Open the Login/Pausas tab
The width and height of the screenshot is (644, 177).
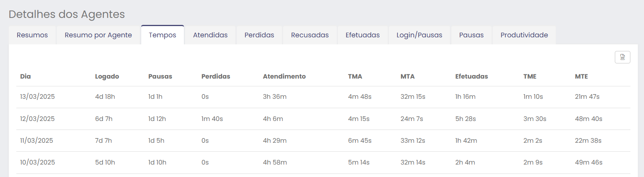pos(419,35)
